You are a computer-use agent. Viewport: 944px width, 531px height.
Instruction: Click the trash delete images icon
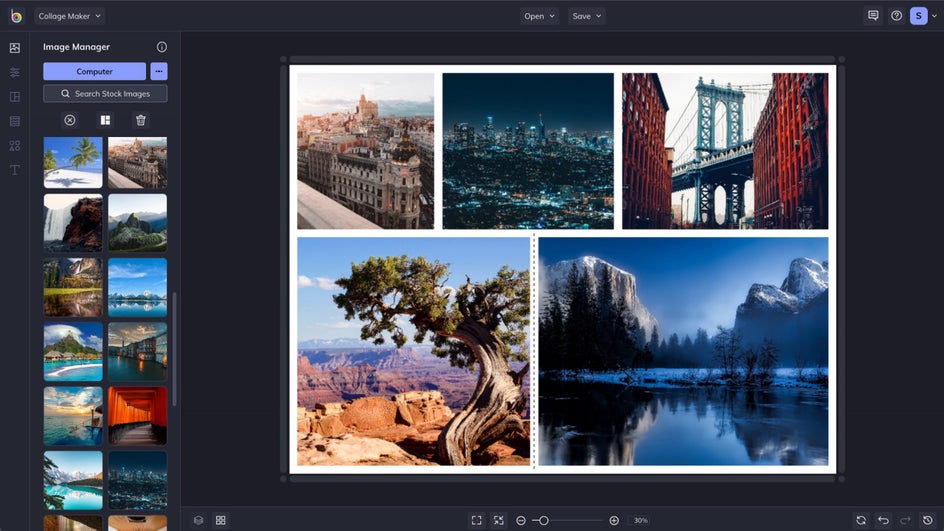141,120
